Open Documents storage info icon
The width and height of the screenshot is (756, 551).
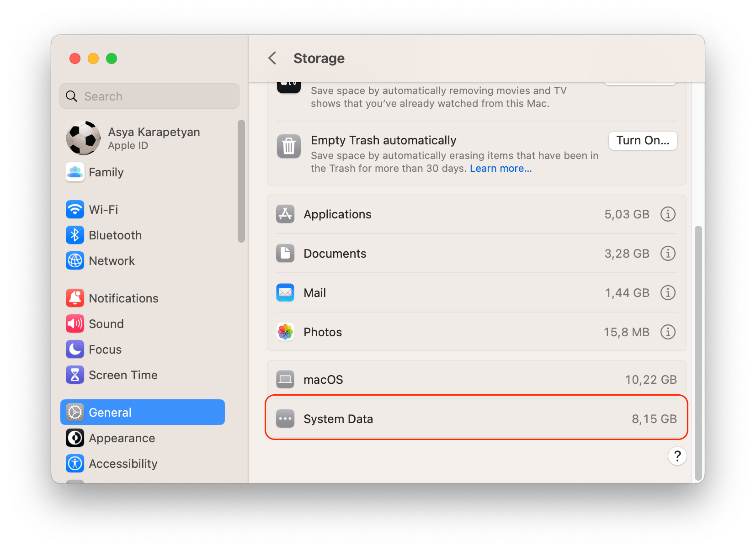[x=668, y=253]
